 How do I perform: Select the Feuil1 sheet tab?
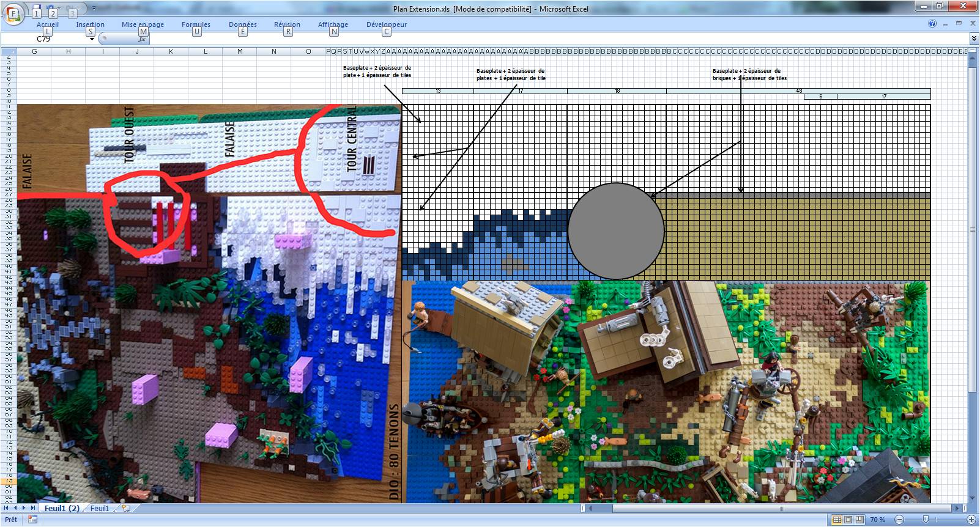pos(100,508)
